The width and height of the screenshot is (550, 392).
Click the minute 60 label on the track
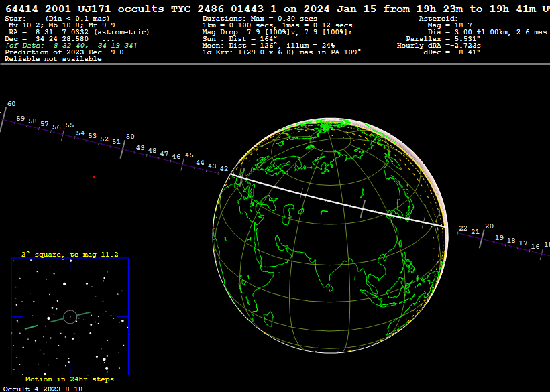(x=11, y=104)
